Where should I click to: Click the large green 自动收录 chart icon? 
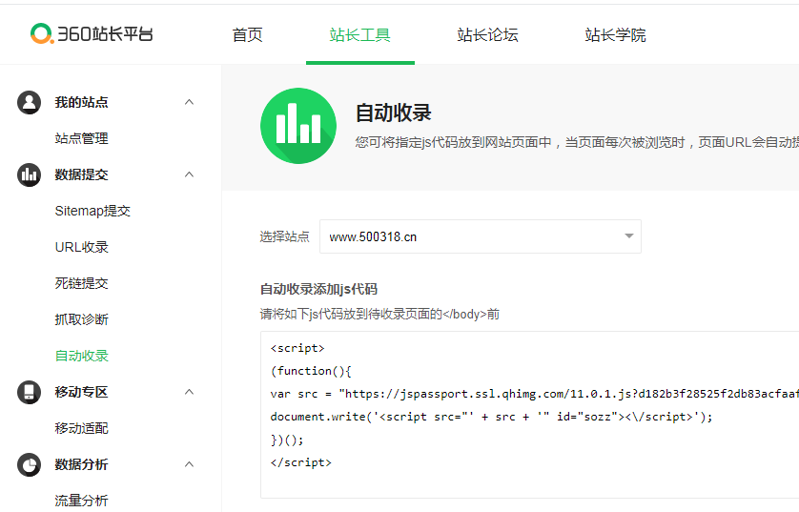298,126
